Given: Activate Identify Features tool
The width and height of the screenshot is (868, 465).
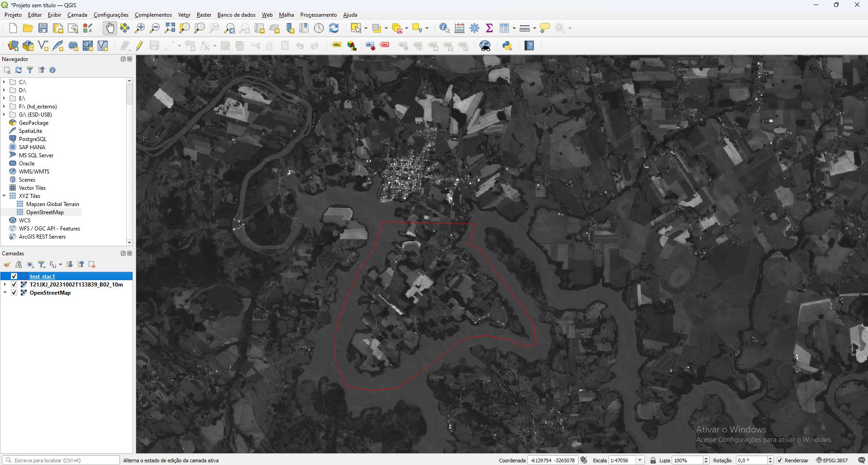Looking at the screenshot, I should 444,28.
